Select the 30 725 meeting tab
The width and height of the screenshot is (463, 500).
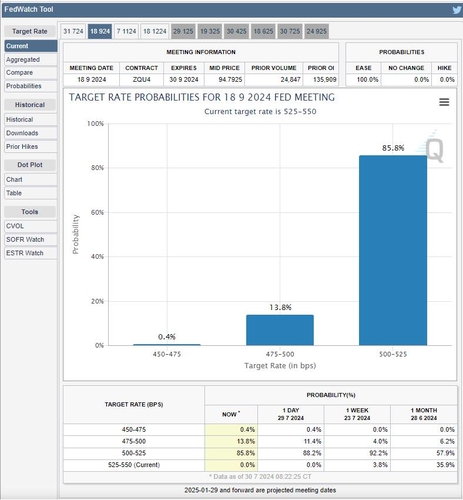pyautogui.click(x=290, y=31)
